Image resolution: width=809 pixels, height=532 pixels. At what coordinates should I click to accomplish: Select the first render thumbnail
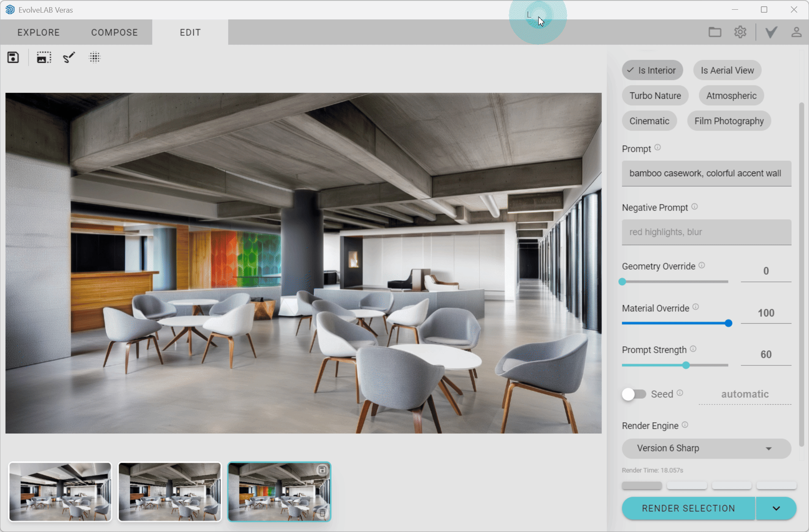tap(60, 492)
